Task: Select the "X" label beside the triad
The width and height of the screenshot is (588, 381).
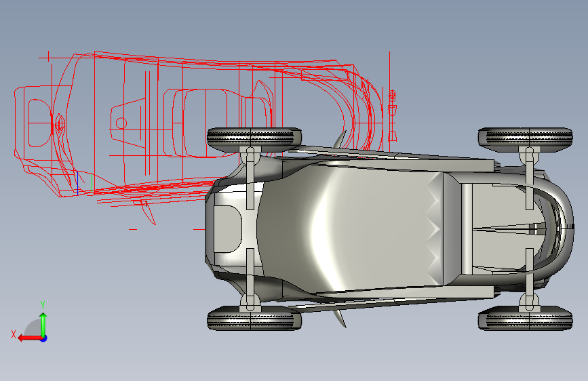Action: coord(14,334)
